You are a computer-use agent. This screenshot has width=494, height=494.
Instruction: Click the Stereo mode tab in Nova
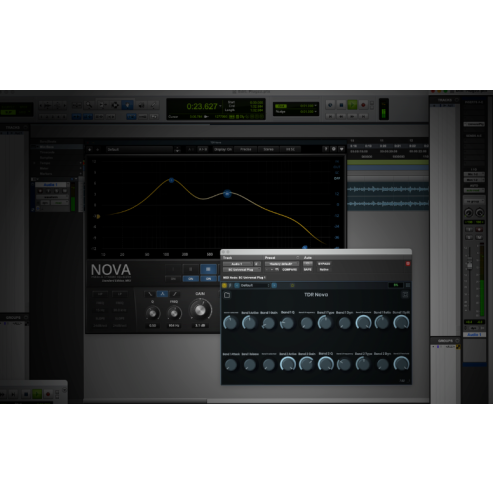tap(268, 149)
